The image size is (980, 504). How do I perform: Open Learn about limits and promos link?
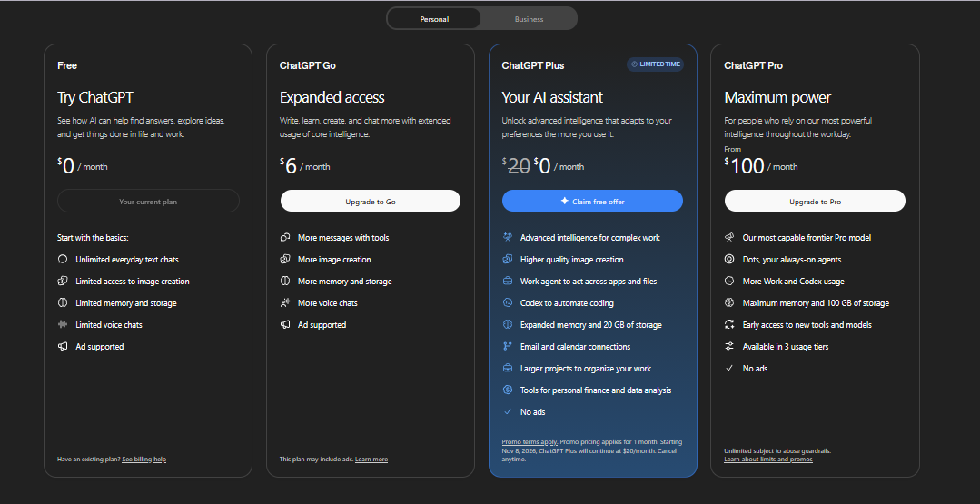[x=768, y=459]
